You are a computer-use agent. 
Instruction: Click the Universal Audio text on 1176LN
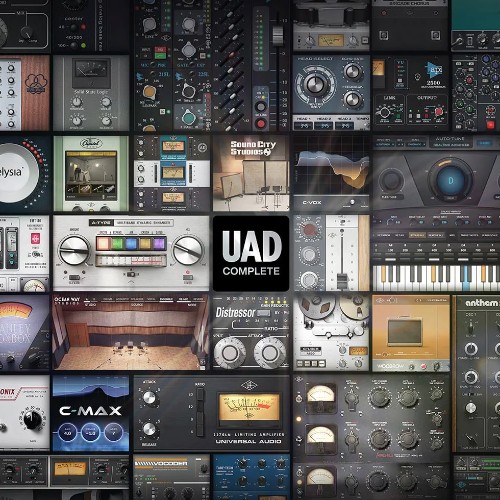click(x=248, y=441)
